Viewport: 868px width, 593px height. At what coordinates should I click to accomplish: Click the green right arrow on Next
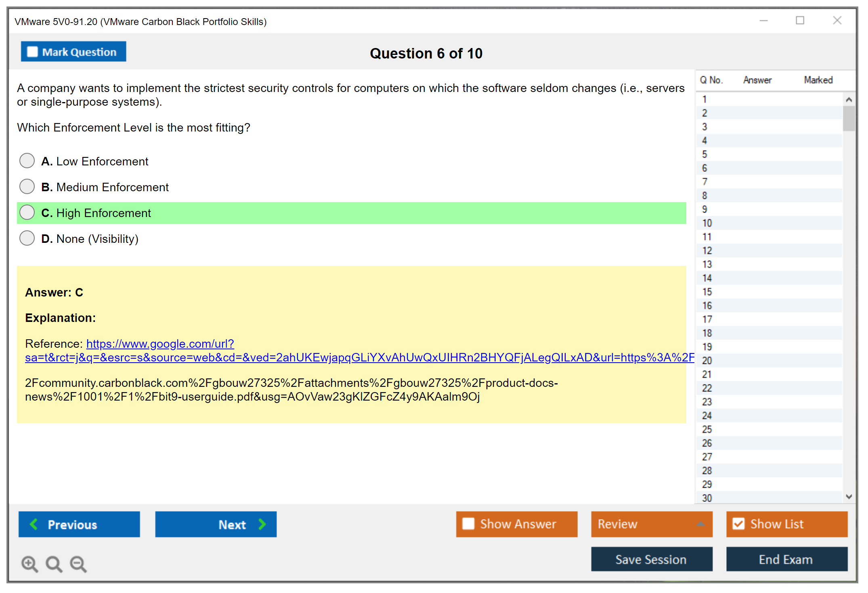coord(262,524)
